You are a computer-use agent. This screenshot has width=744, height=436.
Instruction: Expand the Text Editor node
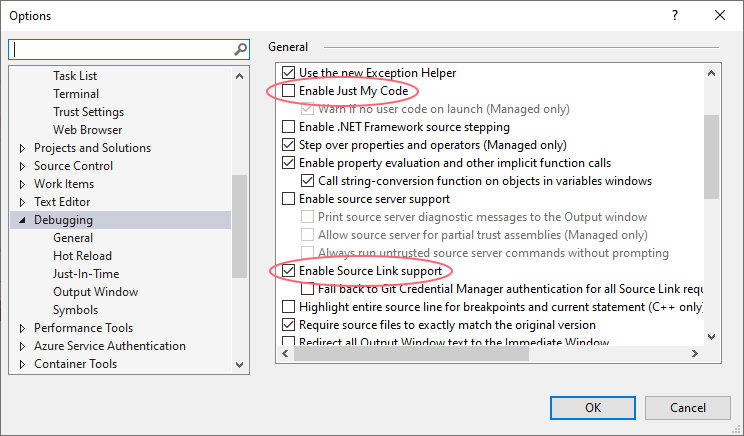pyautogui.click(x=23, y=202)
